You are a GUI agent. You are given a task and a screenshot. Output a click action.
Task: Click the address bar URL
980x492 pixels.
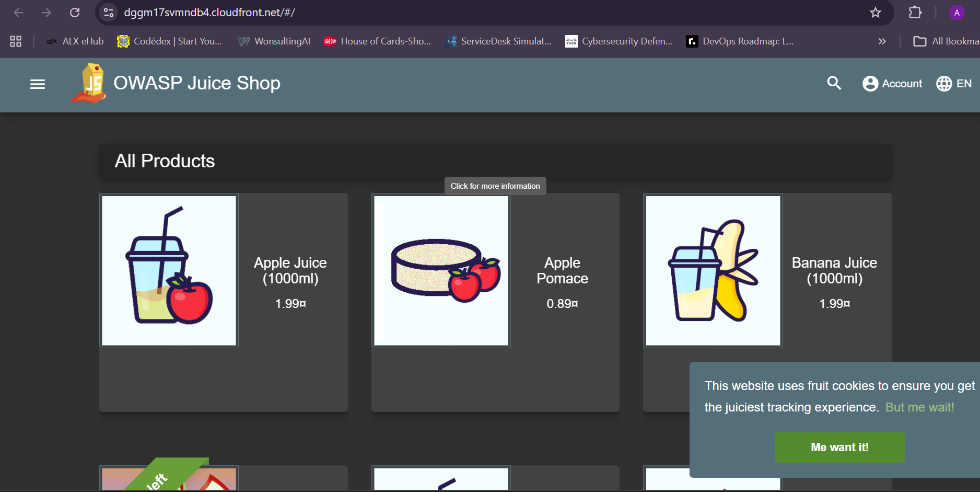click(x=209, y=13)
